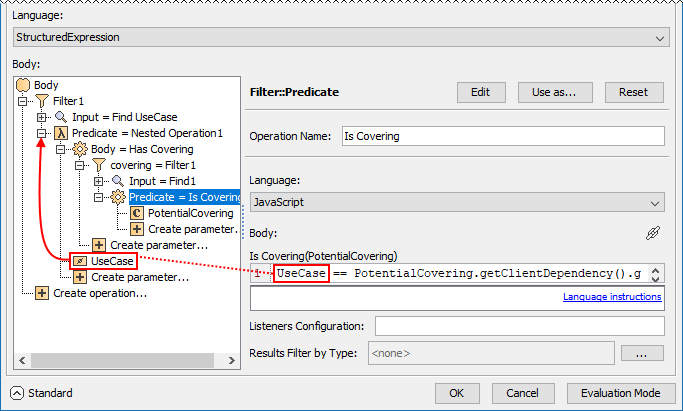Click the code editor scroll up arrow

tap(656, 270)
